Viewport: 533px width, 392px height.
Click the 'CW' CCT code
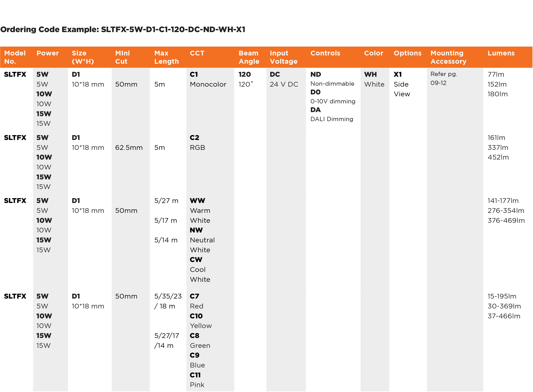[196, 260]
